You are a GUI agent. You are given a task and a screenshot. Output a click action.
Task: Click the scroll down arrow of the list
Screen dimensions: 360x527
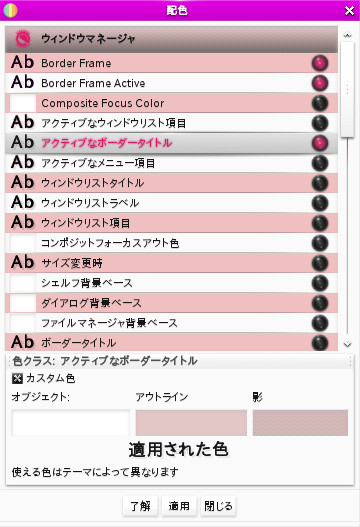347,344
